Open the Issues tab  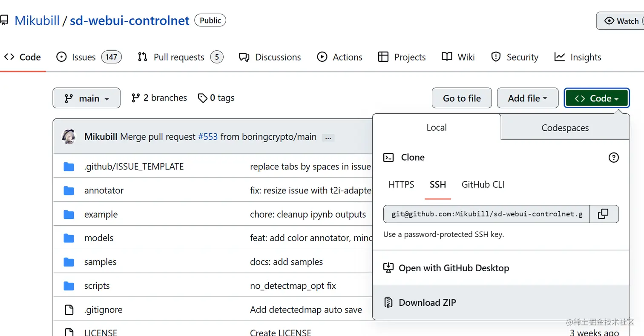click(83, 57)
